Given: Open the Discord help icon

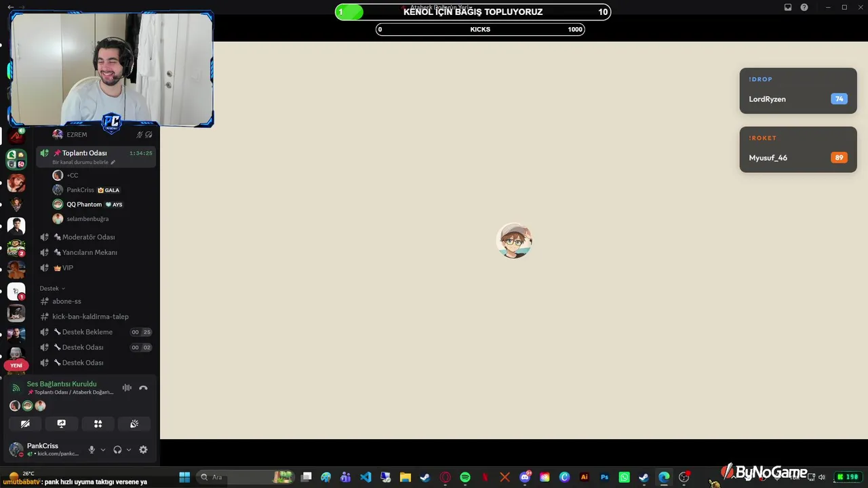Looking at the screenshot, I should [x=804, y=7].
